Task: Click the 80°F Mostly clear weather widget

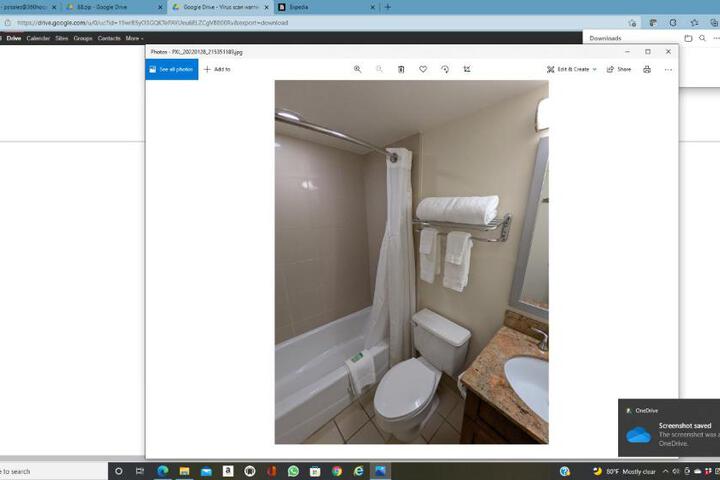Action: [624, 471]
